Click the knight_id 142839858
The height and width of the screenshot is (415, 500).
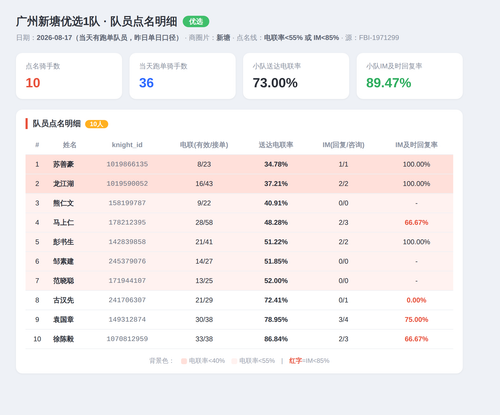pyautogui.click(x=127, y=242)
